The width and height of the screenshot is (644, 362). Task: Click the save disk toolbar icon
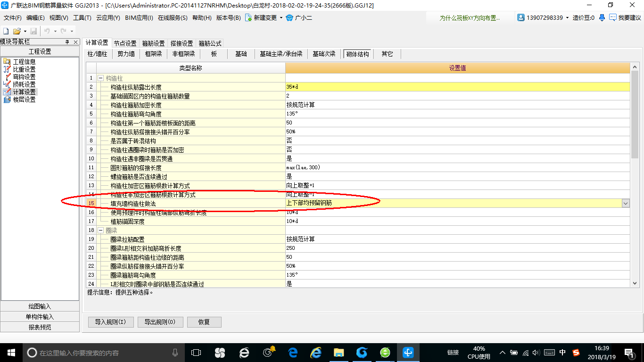tap(33, 31)
